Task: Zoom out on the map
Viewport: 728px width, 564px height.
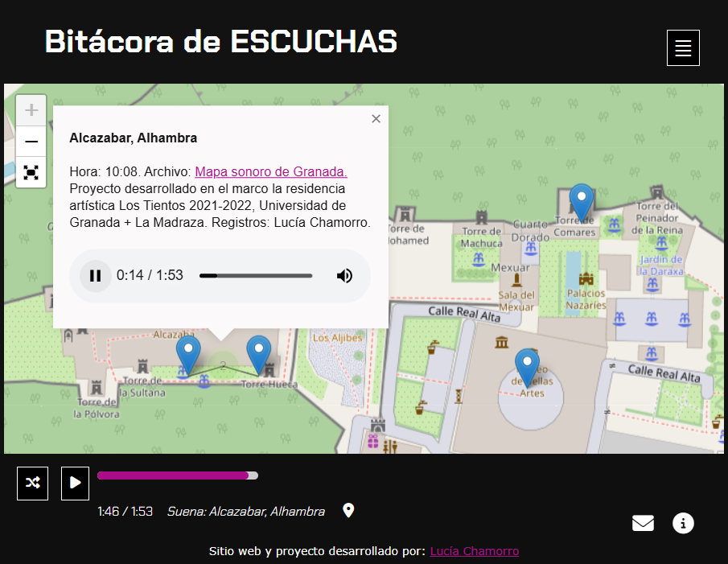Action: pyautogui.click(x=31, y=142)
